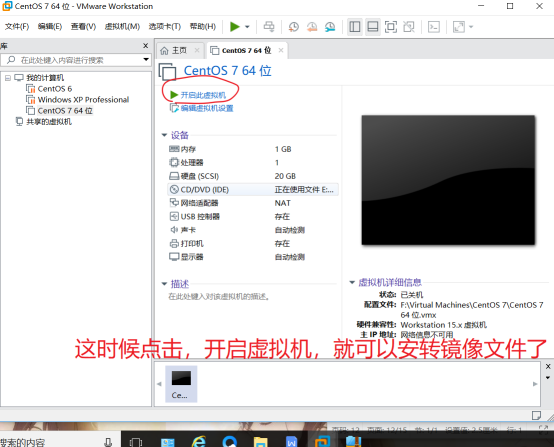Click the CD/DVD (IDE) device row
The width and height of the screenshot is (554, 447).
tap(253, 190)
